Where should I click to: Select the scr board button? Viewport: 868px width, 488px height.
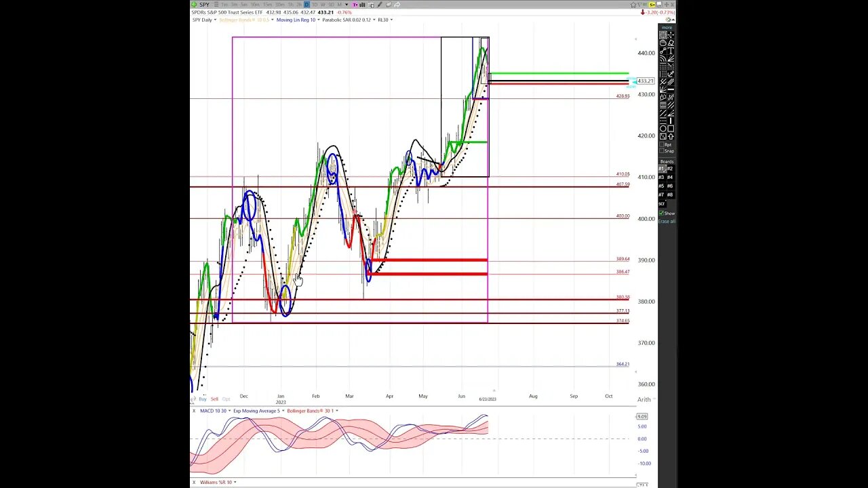pos(663,204)
